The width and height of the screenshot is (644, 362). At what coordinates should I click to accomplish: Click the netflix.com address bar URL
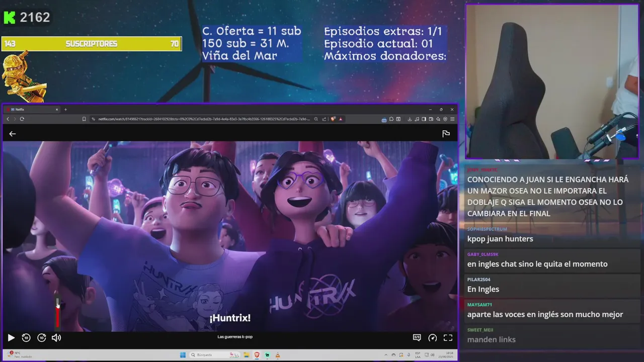tap(204, 119)
